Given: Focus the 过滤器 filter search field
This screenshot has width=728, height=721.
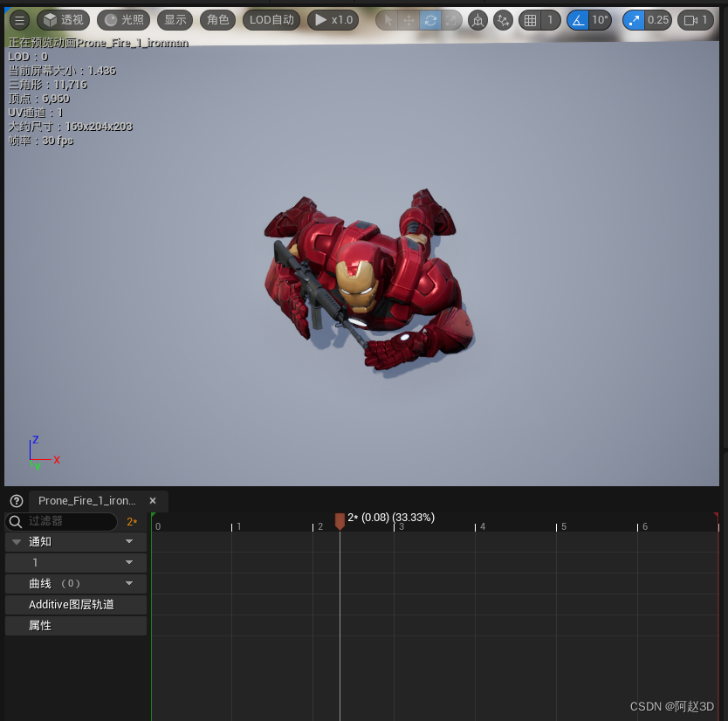Looking at the screenshot, I should point(61,521).
